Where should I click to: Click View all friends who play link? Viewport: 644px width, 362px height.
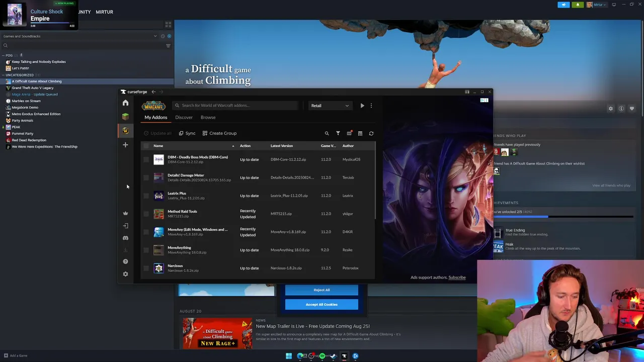pyautogui.click(x=611, y=186)
